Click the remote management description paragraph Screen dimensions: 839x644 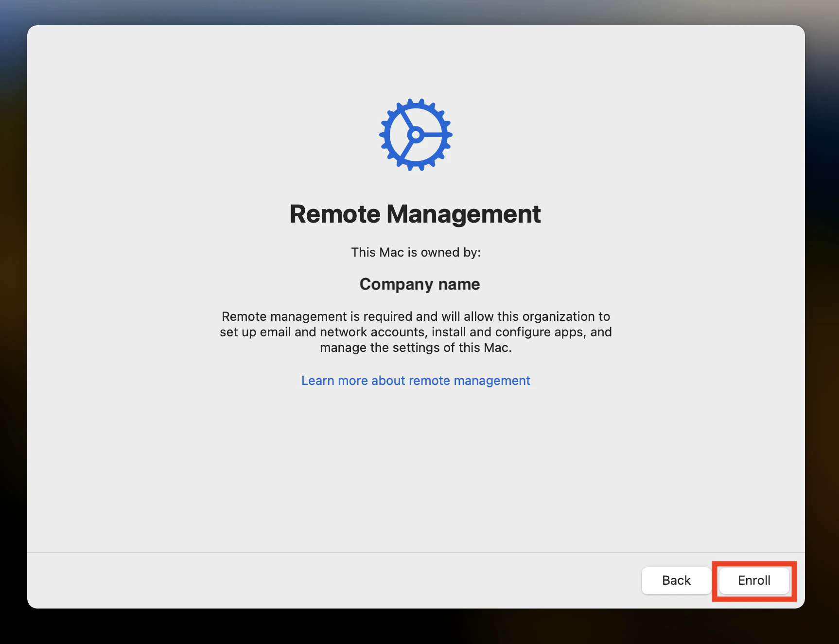pos(416,332)
